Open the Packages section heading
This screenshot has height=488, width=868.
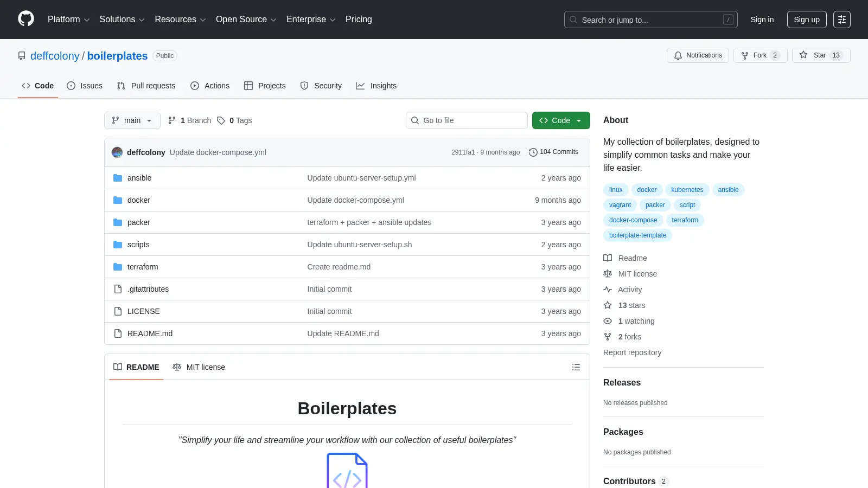pyautogui.click(x=623, y=432)
